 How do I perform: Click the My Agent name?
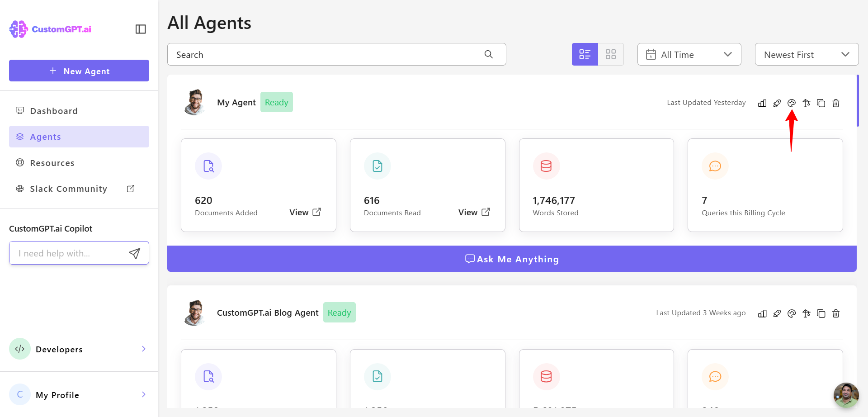[x=236, y=103]
